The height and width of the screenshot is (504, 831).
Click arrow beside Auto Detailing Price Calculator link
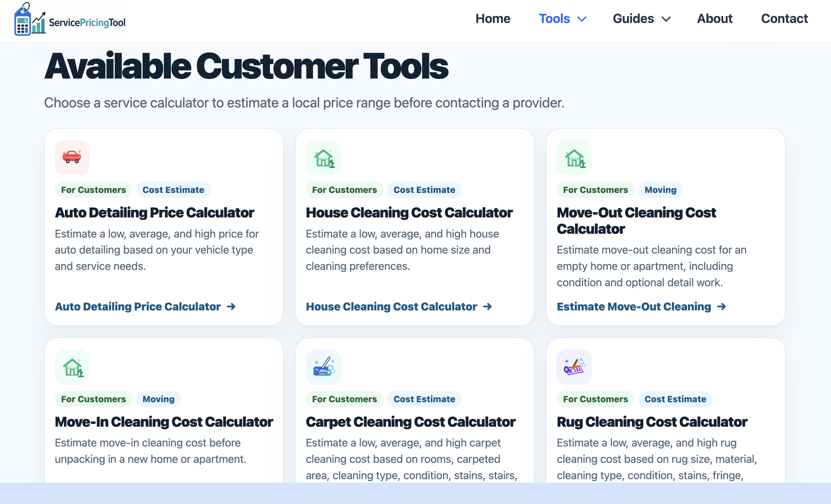coord(231,306)
